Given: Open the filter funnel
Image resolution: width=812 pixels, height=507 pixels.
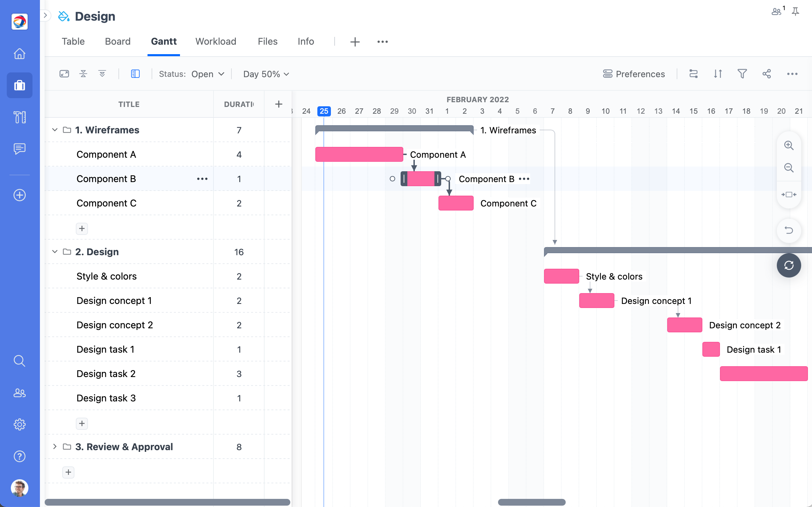Looking at the screenshot, I should [x=742, y=74].
